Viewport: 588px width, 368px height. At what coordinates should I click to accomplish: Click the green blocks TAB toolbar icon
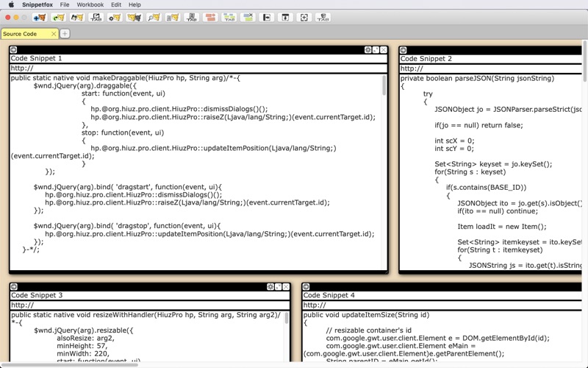pos(229,17)
